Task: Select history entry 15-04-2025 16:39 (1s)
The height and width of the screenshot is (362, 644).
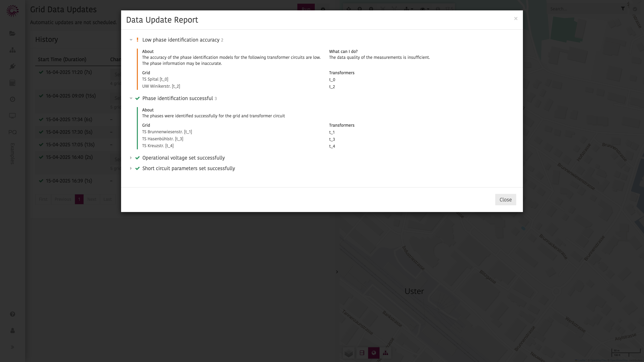Action: pos(69,181)
